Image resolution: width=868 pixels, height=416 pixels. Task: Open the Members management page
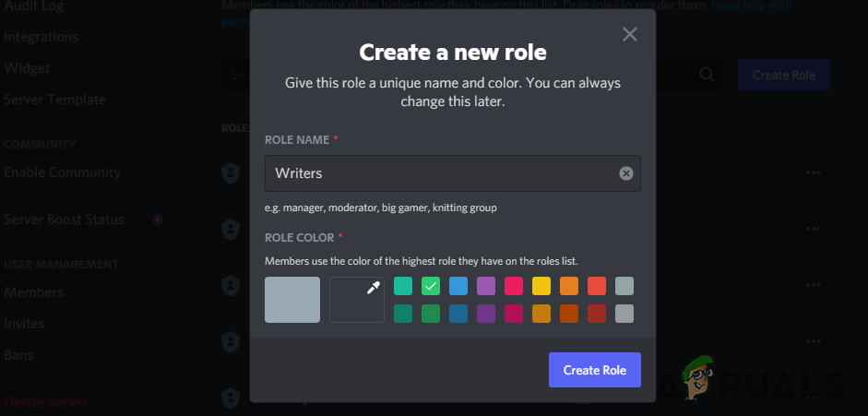(33, 292)
